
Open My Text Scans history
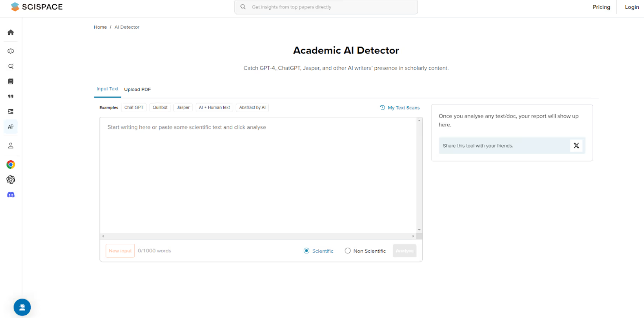pyautogui.click(x=400, y=108)
